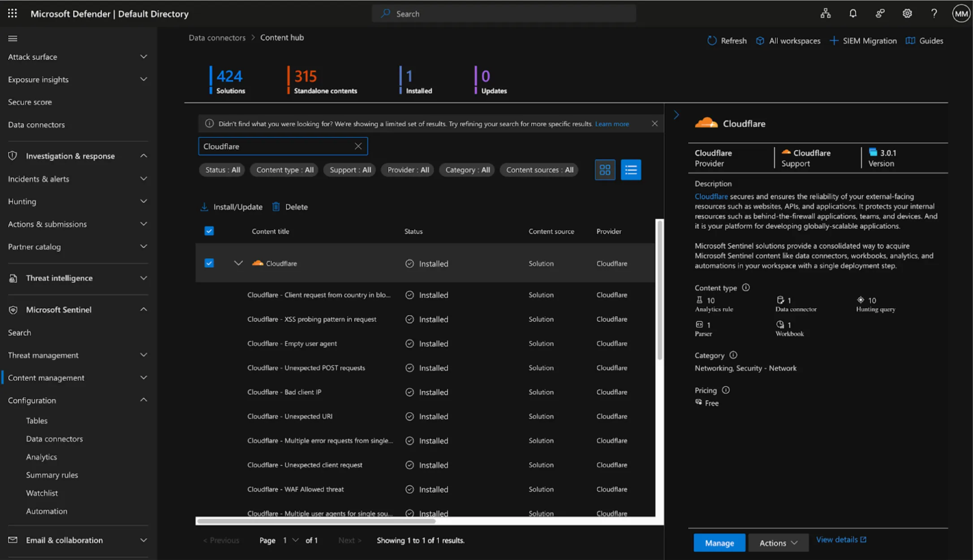Open the Status: All filter
This screenshot has height=560, width=973.
click(x=222, y=169)
